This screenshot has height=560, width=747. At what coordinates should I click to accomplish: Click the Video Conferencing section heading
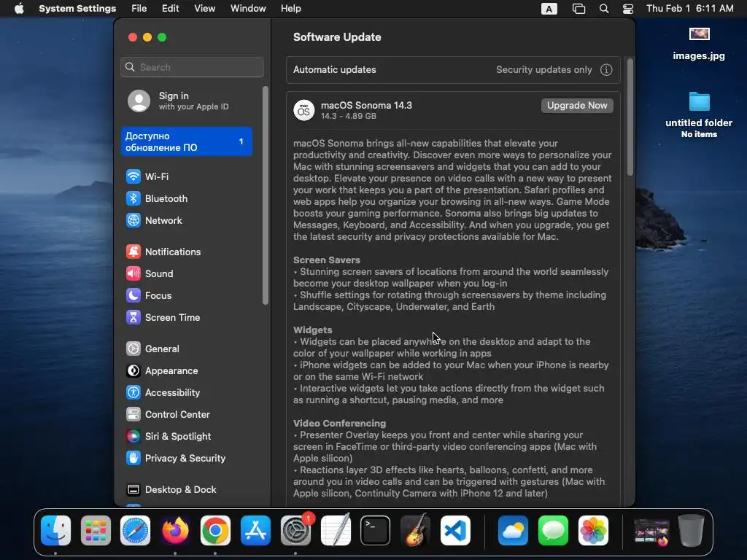click(339, 424)
